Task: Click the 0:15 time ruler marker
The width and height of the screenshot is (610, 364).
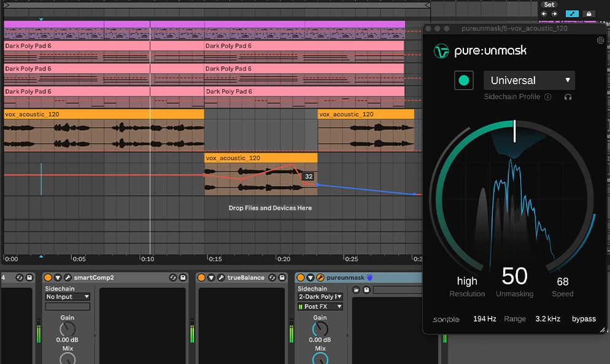Action: 215,259
